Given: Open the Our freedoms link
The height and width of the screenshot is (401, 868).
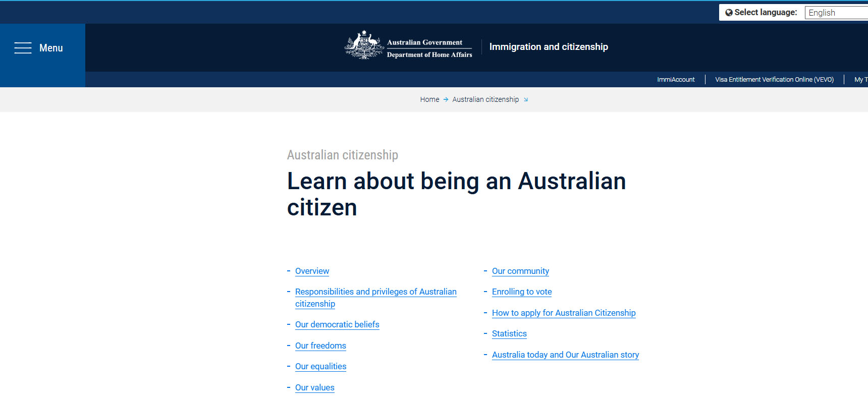Looking at the screenshot, I should point(320,346).
